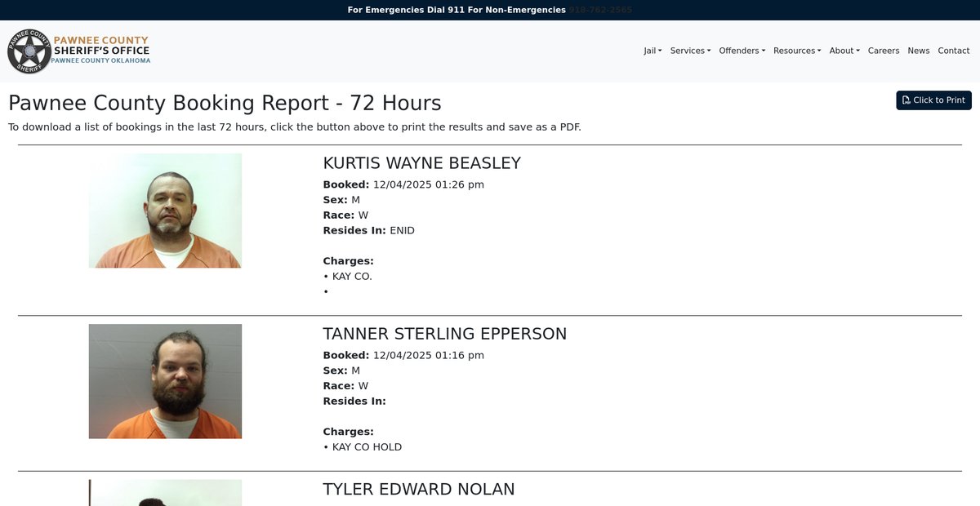Click the Pawnee County Sheriff star badge logo
The image size is (980, 506).
pyautogui.click(x=29, y=51)
